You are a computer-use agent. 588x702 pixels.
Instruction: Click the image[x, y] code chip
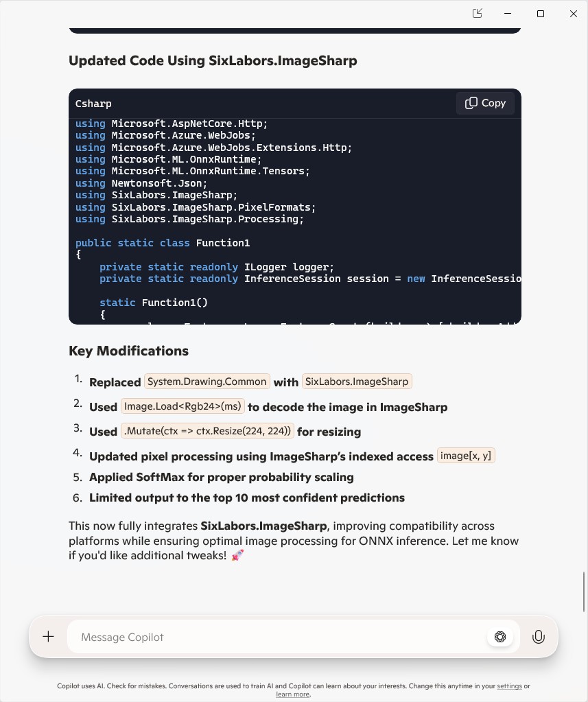[466, 456]
